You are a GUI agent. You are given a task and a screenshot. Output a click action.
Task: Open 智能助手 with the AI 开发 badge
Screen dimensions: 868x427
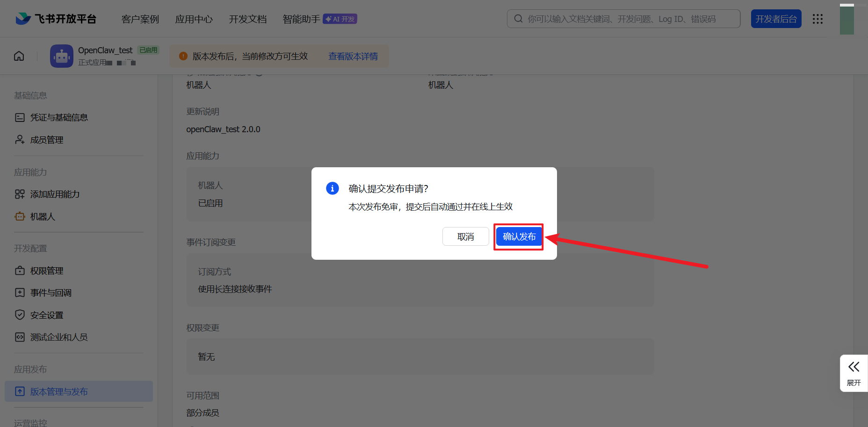[301, 19]
